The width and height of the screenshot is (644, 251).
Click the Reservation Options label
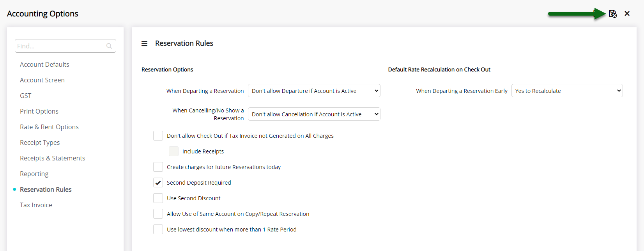pyautogui.click(x=167, y=69)
